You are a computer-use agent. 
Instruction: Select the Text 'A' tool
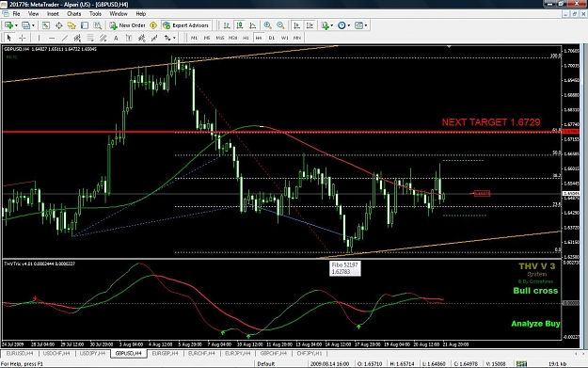(x=116, y=38)
